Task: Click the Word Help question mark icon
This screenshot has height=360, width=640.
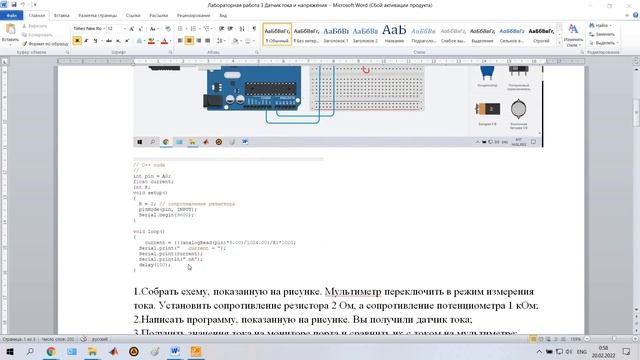Action: [636, 15]
